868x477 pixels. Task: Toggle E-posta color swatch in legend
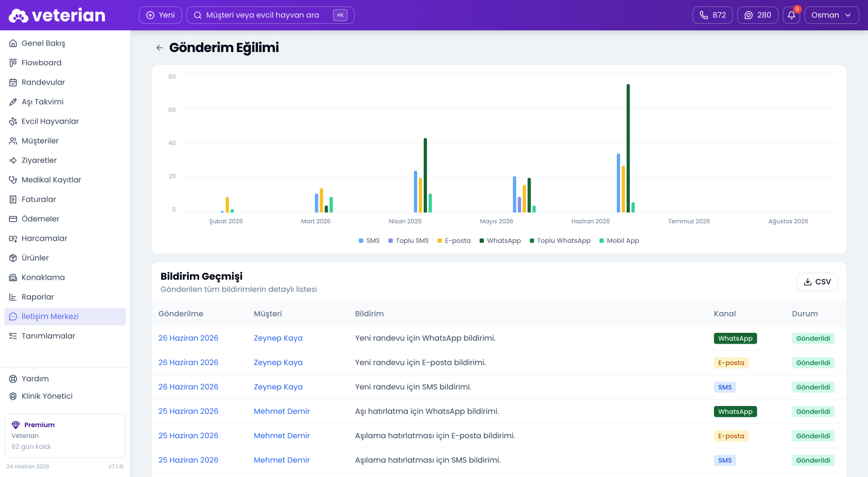[x=440, y=241]
